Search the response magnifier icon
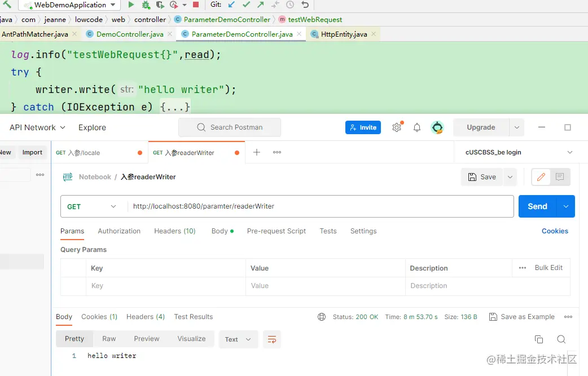 [x=561, y=339]
